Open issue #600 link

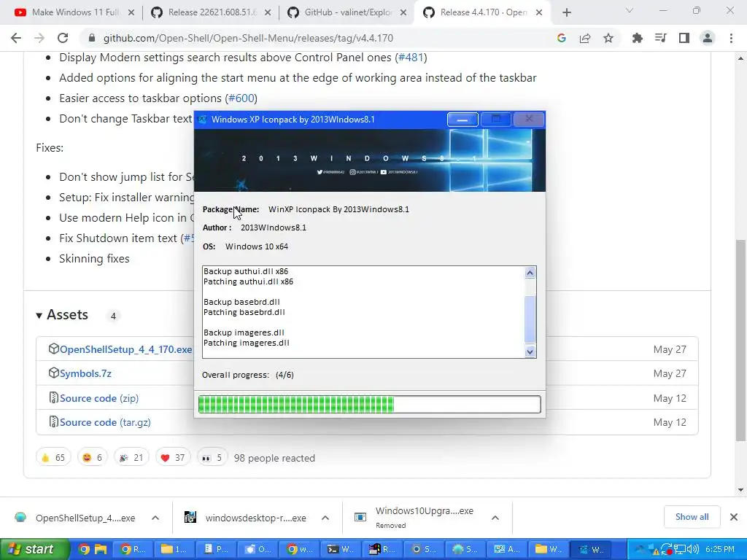(241, 98)
